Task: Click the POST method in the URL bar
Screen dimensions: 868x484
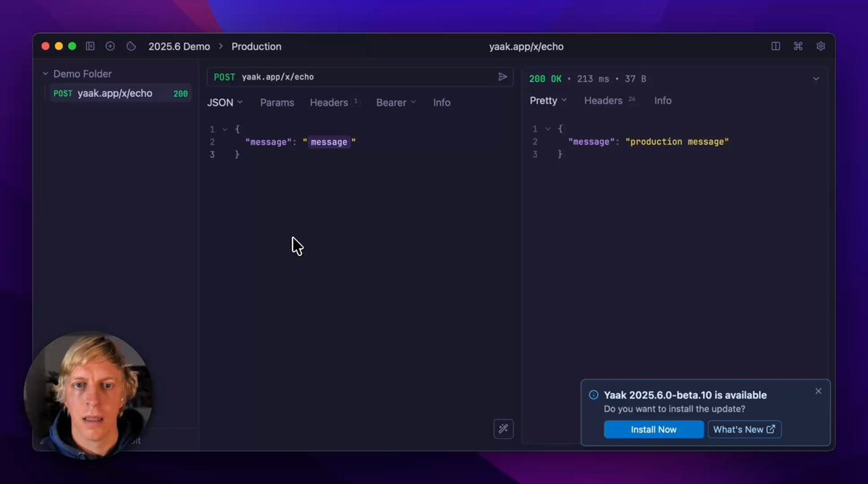Action: coord(224,77)
